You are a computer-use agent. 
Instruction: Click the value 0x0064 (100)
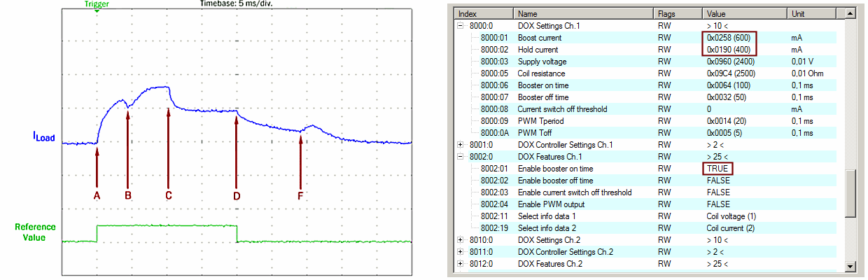pyautogui.click(x=729, y=85)
